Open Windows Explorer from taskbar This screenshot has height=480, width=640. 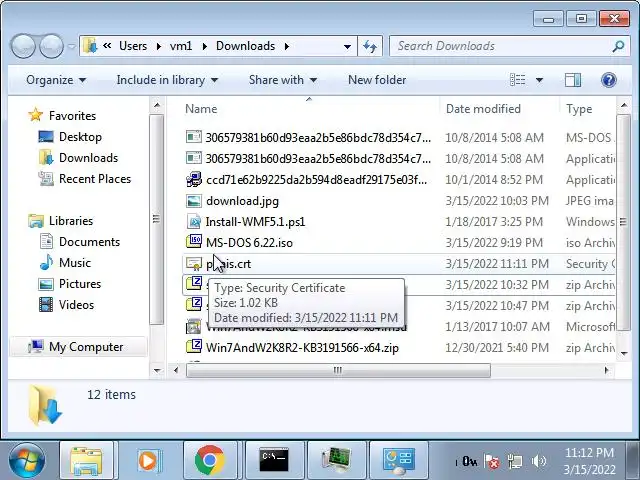click(88, 460)
